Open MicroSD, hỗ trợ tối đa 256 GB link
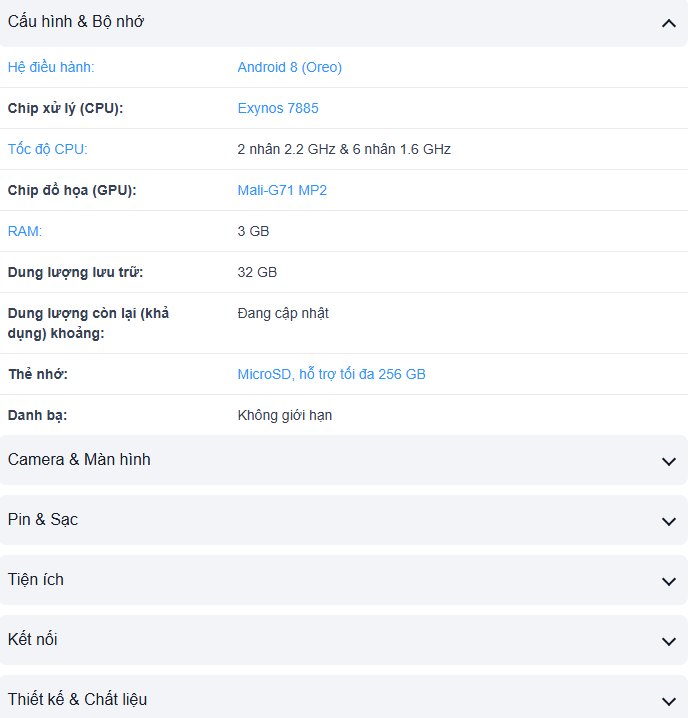The width and height of the screenshot is (692, 718). (331, 374)
